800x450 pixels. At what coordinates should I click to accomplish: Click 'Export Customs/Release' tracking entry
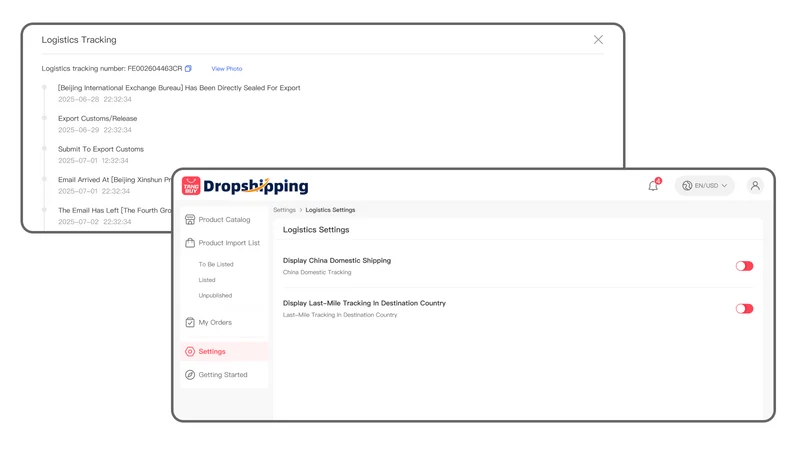tap(97, 118)
